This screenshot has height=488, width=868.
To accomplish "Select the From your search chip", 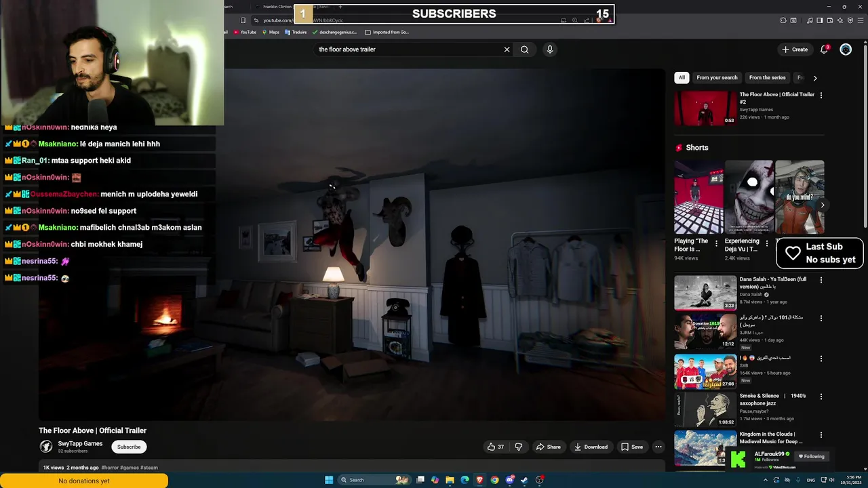I will coord(717,78).
